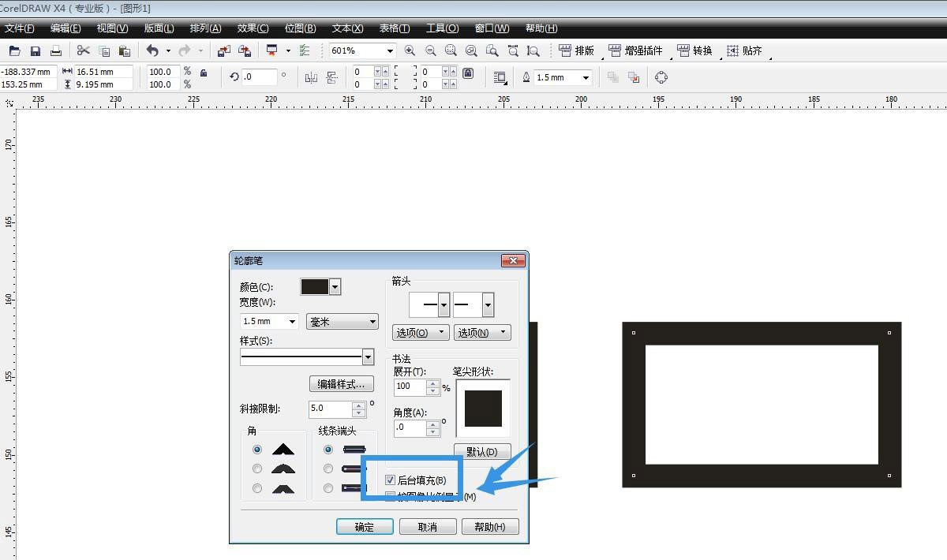Open the outline 颜色 color swatch

(x=320, y=287)
